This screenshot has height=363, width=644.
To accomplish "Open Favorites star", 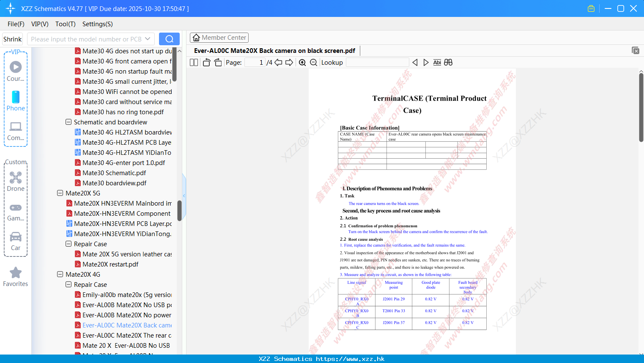I will tap(16, 277).
